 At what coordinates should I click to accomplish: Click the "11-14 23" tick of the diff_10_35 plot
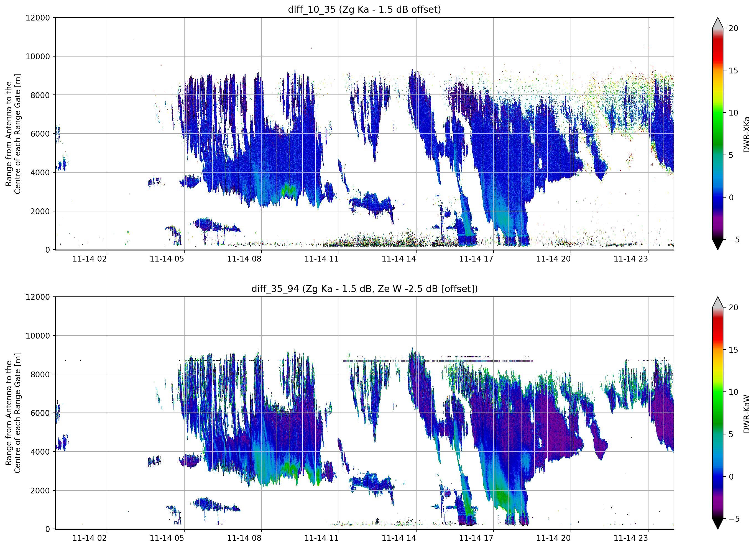pyautogui.click(x=631, y=259)
